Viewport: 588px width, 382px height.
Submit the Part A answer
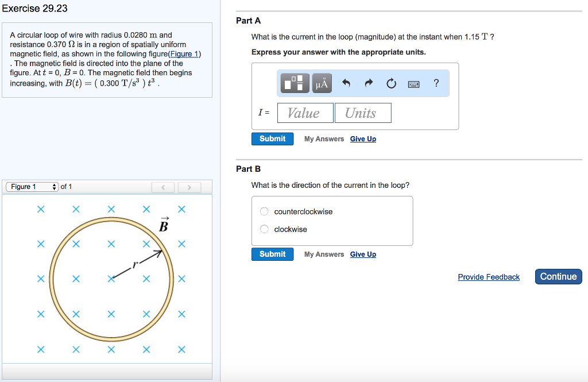click(x=272, y=138)
